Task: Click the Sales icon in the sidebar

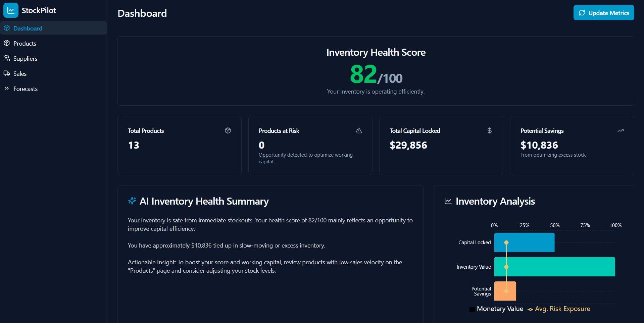Action: point(7,73)
